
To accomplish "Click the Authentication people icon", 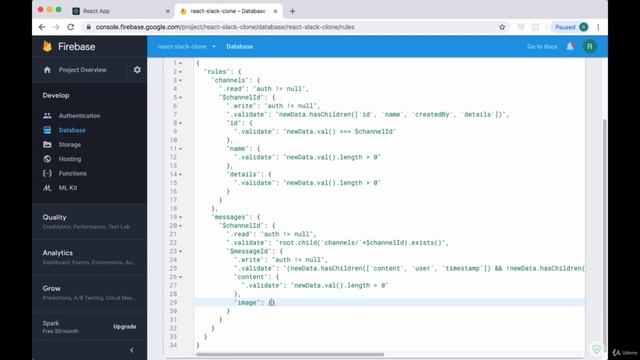I will [x=47, y=116].
